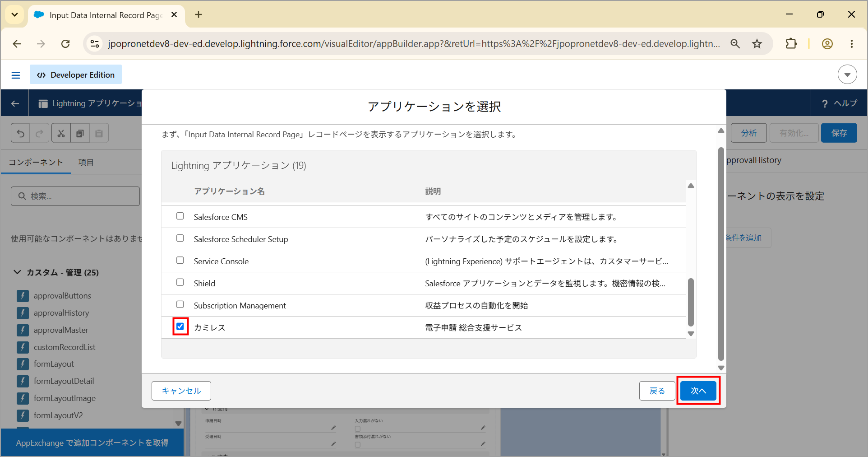Open the round dropdown beside Developer Edition bar
This screenshot has width=868, height=457.
(847, 75)
